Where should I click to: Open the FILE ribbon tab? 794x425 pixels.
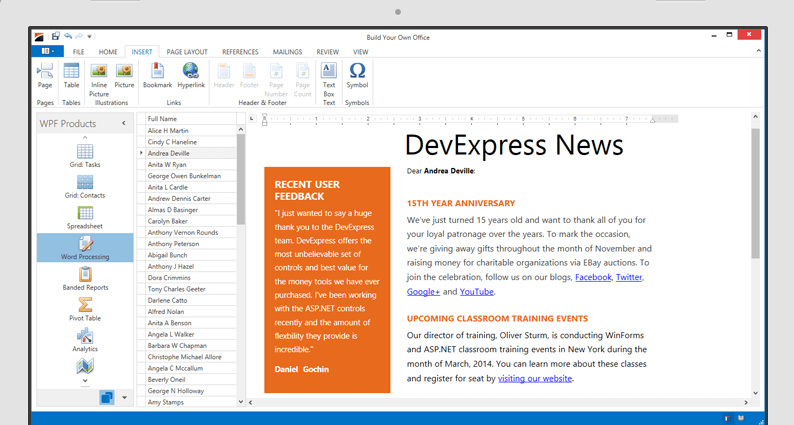[78, 52]
